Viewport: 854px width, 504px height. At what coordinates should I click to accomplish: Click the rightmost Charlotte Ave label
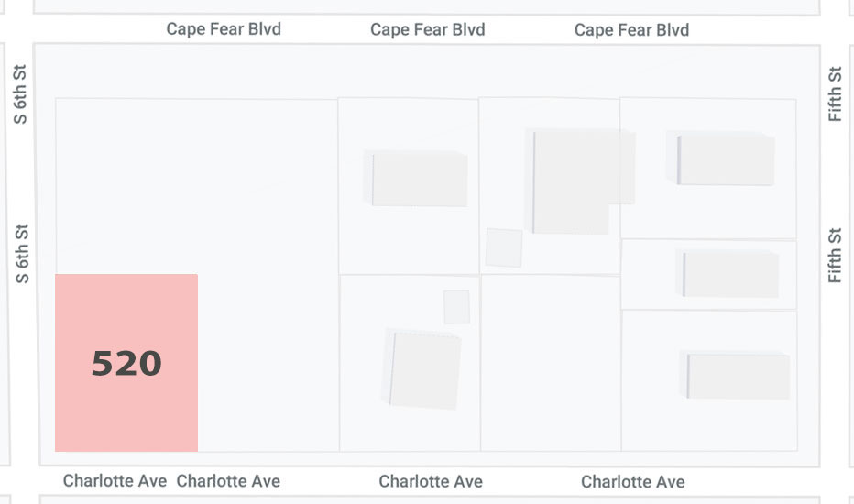click(x=633, y=482)
